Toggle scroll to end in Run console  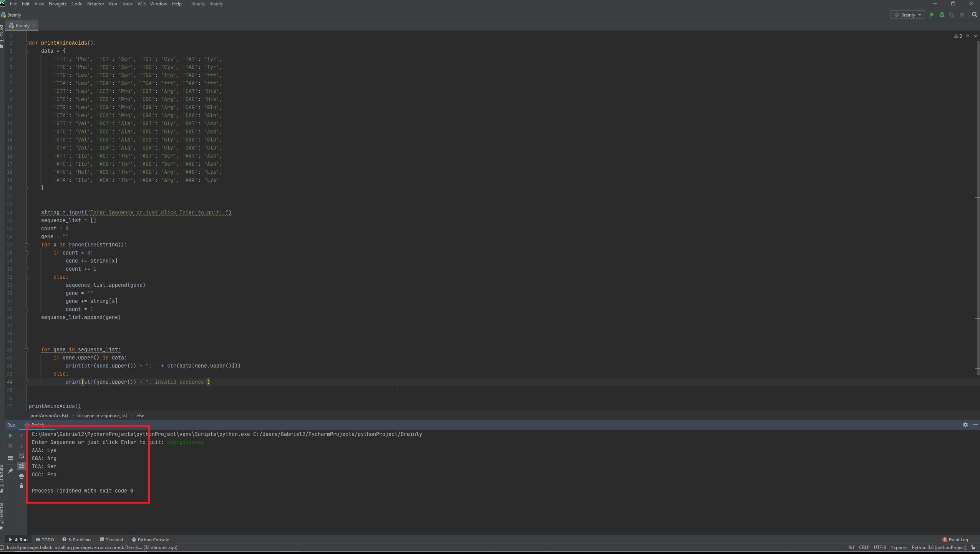pyautogui.click(x=22, y=466)
